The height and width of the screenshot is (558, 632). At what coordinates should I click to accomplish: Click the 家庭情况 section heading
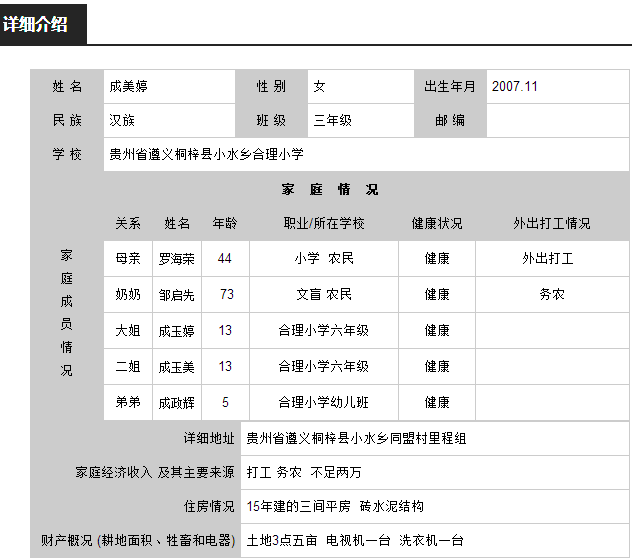[330, 189]
